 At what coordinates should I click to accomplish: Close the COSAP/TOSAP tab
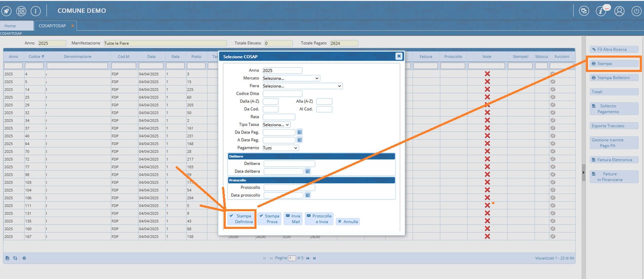point(72,26)
